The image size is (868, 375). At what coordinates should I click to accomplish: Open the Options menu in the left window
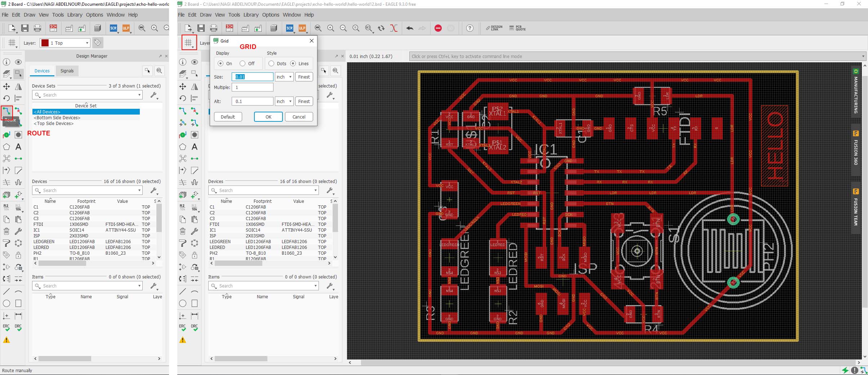point(94,15)
